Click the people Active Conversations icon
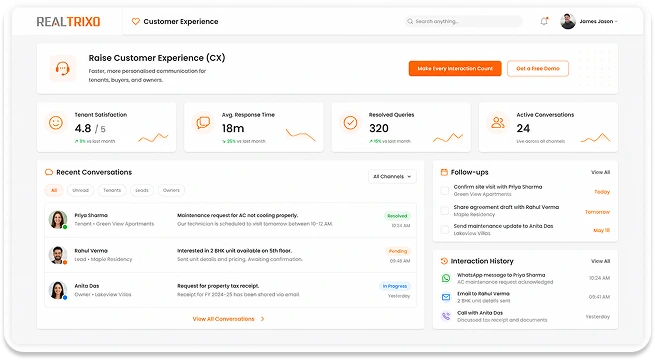 (498, 122)
